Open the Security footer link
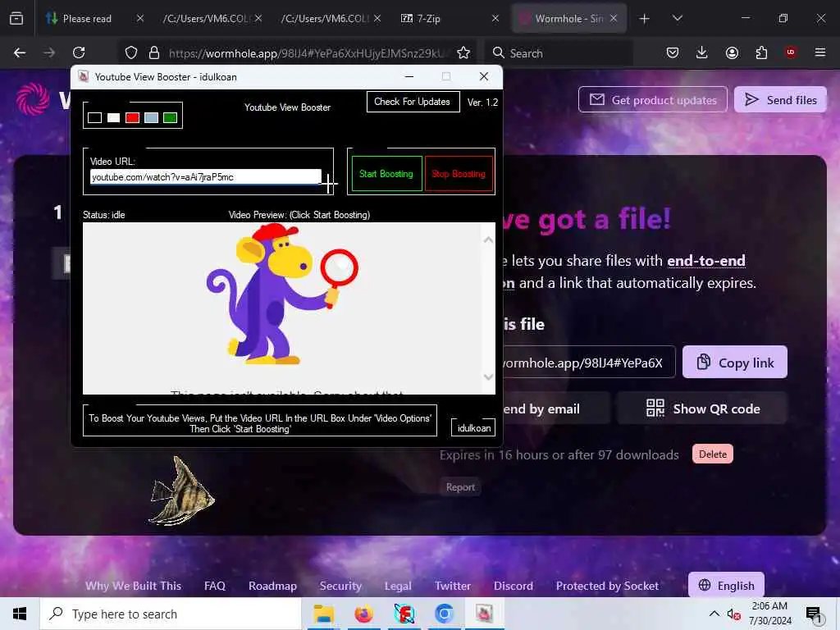Screen dimensions: 840x630 (x=340, y=586)
